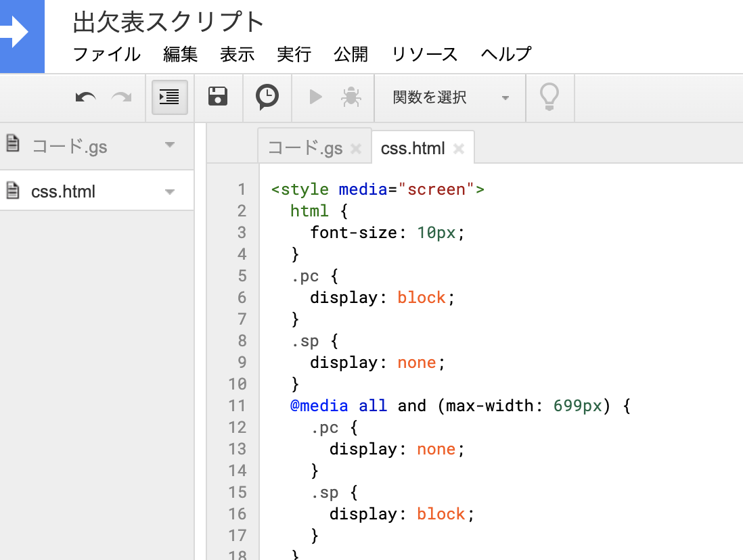This screenshot has width=743, height=560.
Task: Open the ファイル menu
Action: pos(106,54)
